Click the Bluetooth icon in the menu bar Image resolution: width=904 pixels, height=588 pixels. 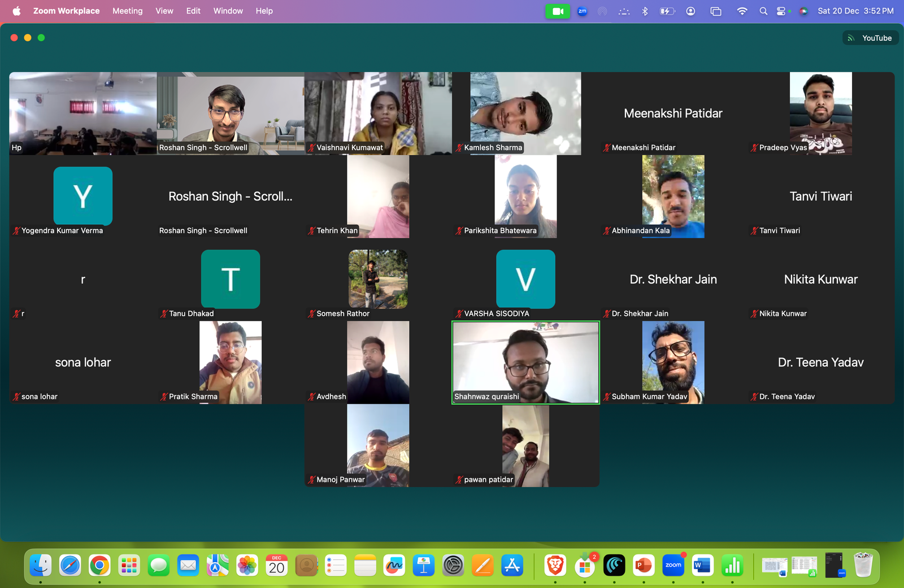pos(645,11)
